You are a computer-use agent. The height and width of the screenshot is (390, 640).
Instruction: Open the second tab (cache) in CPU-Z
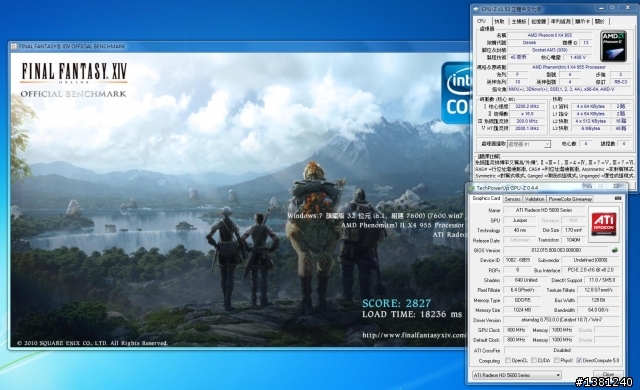(x=499, y=22)
